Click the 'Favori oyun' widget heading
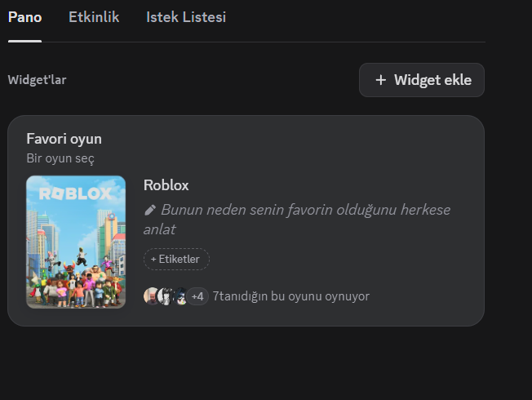Screen dimensions: 532x400 click(64, 139)
